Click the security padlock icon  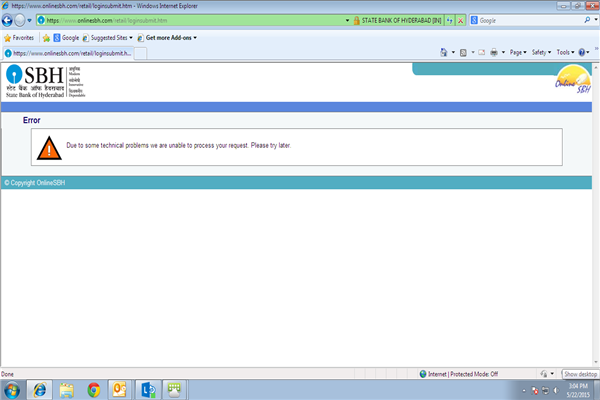coord(356,20)
